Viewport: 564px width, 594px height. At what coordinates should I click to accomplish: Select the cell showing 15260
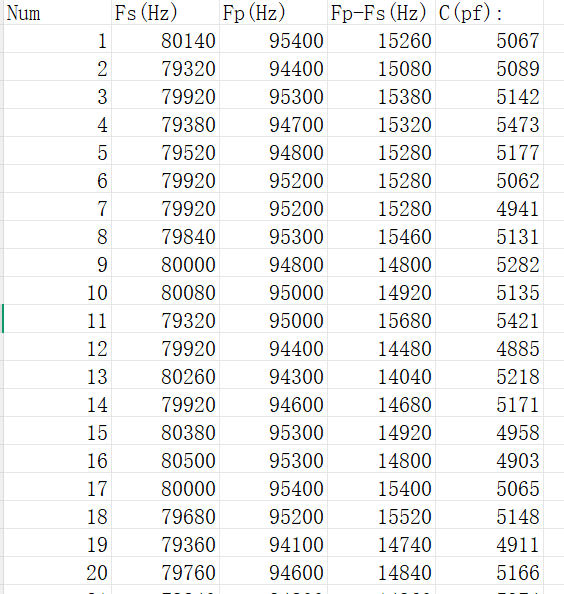(381, 39)
